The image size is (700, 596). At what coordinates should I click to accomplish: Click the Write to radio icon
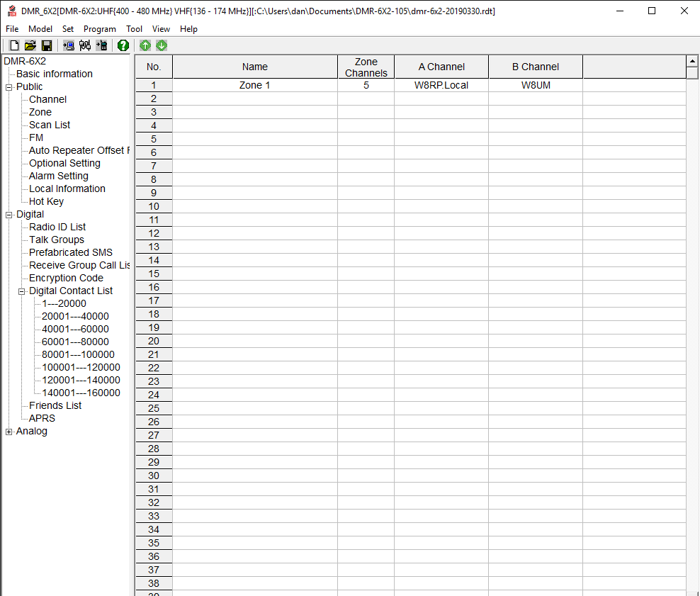click(x=102, y=45)
